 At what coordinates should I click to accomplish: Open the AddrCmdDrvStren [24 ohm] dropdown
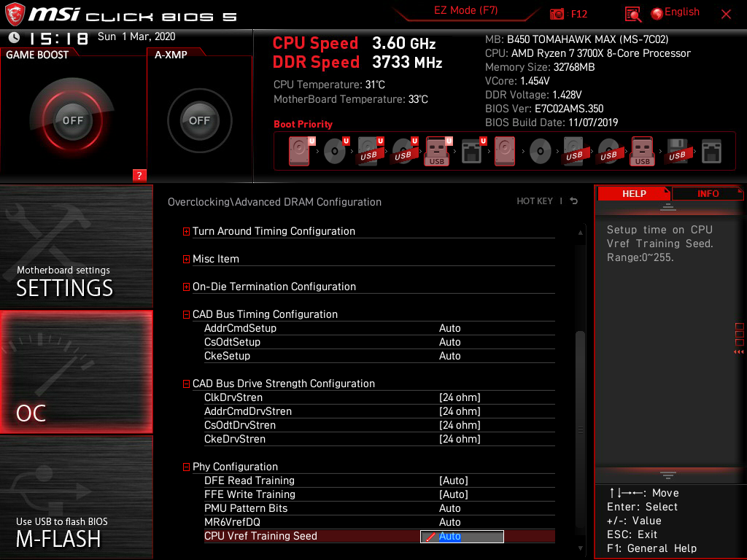coord(460,411)
